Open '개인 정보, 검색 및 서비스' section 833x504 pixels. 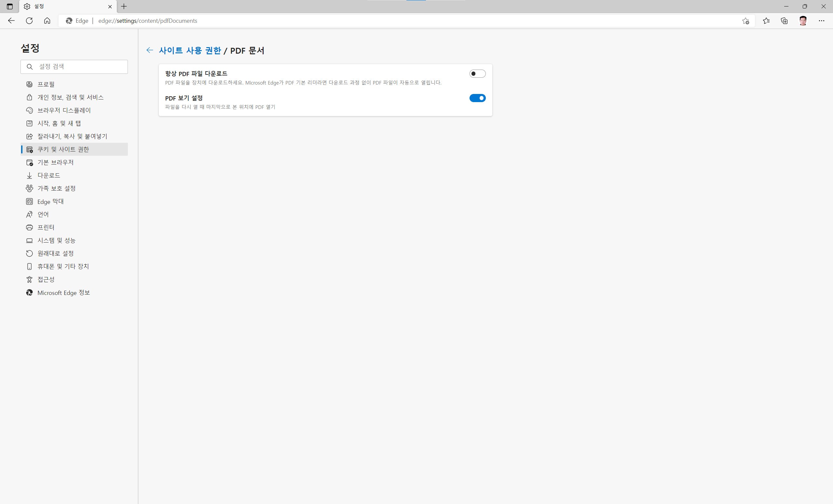[70, 97]
